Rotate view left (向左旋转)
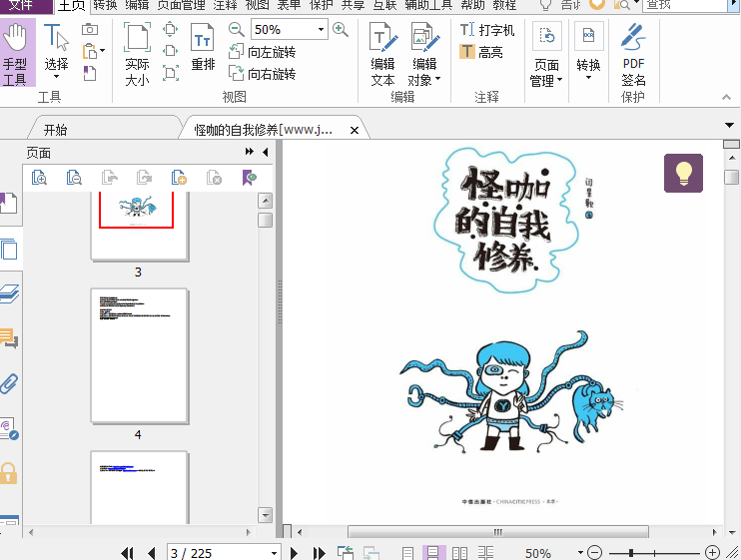This screenshot has height=560, width=741. [x=263, y=52]
